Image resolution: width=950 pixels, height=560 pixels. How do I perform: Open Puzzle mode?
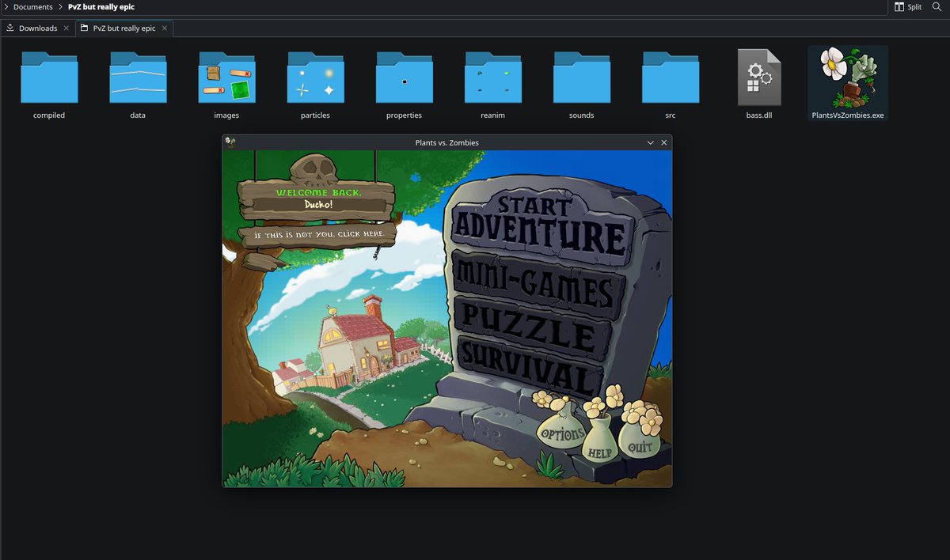pyautogui.click(x=533, y=329)
